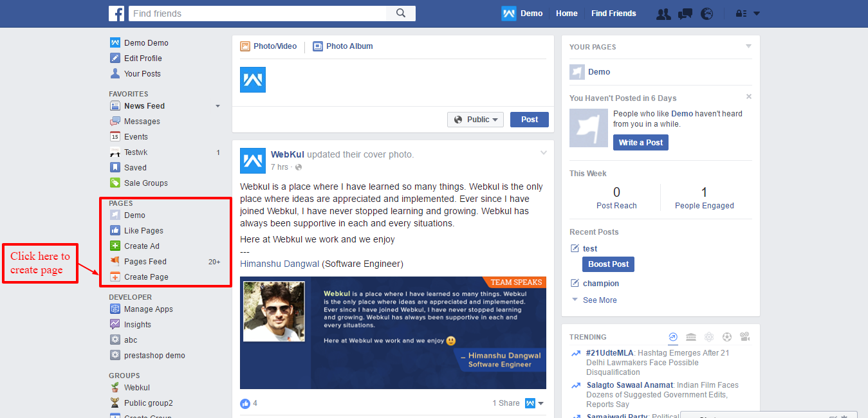
Task: Select Sports trending filter icon
Action: pos(727,337)
